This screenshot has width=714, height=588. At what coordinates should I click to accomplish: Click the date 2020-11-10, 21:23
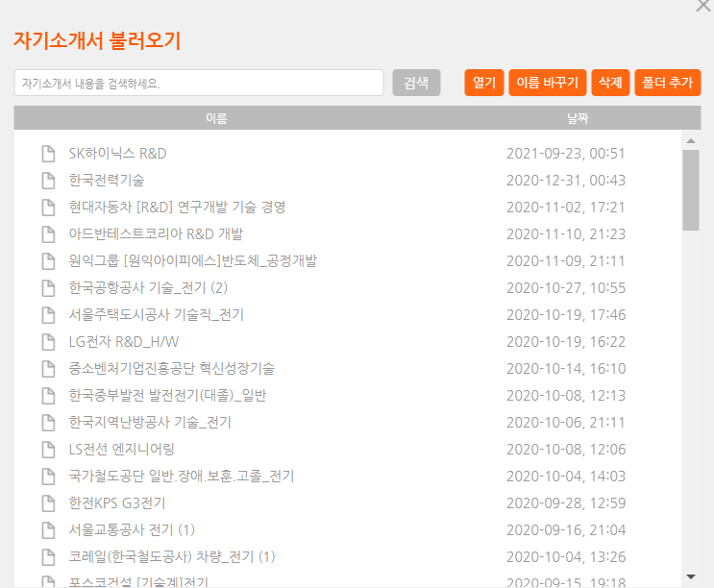[566, 234]
